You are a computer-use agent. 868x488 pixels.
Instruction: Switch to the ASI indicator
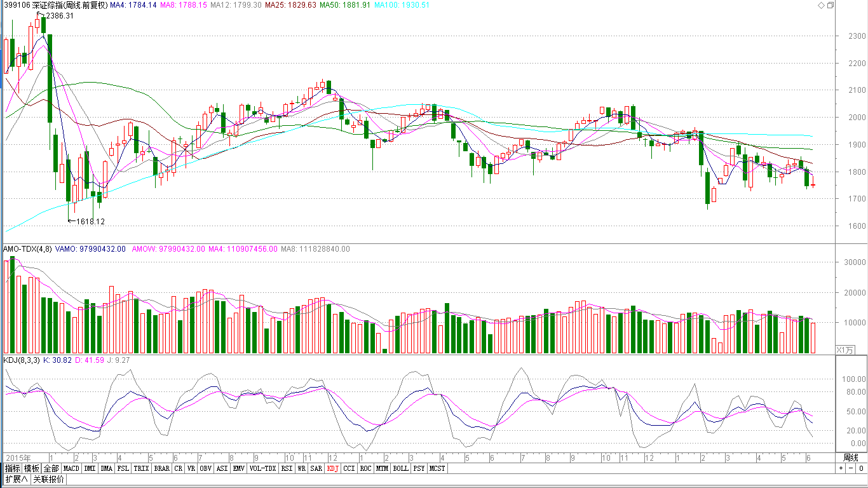(x=222, y=468)
